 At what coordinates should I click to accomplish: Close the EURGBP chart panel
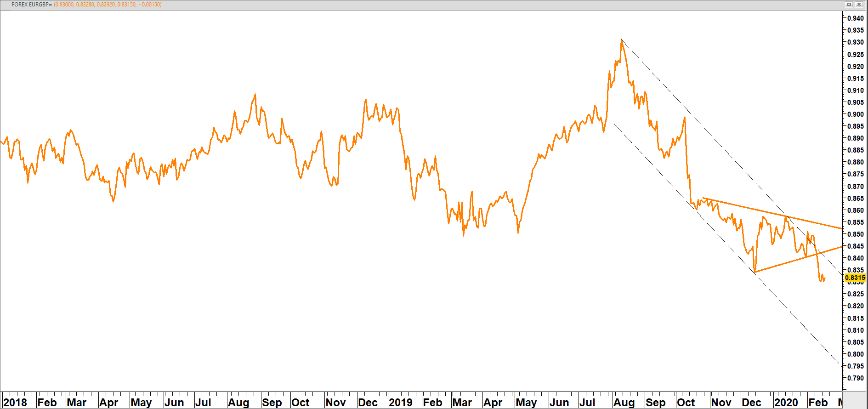click(x=859, y=4)
